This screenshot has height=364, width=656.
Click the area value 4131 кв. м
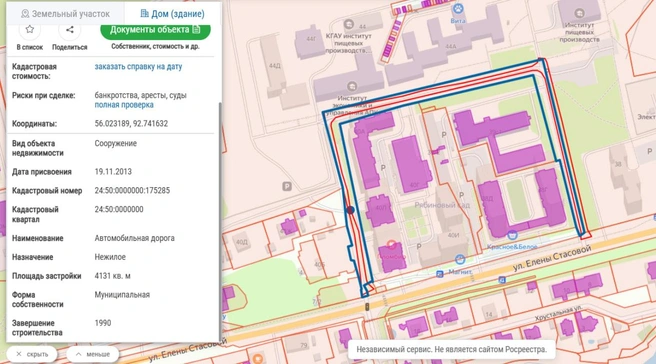pos(113,276)
